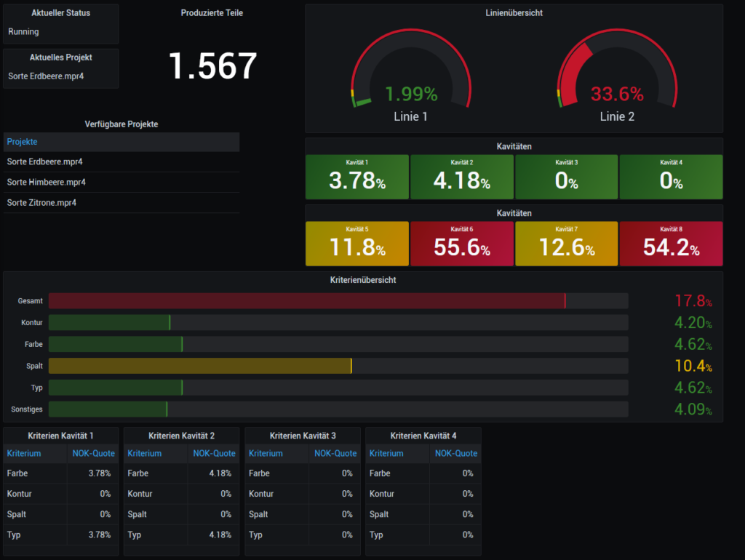Open the Linienübersicht panel title

(514, 13)
